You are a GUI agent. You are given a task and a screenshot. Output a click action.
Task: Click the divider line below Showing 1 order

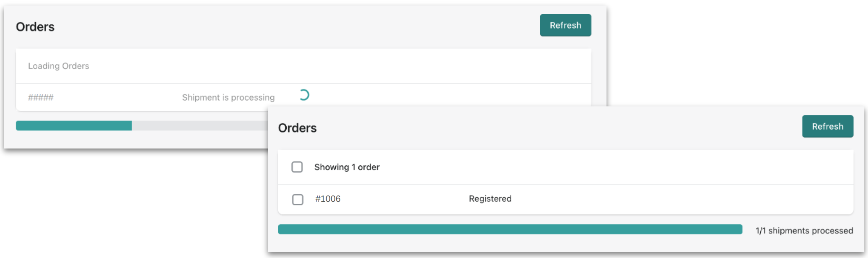point(503,183)
